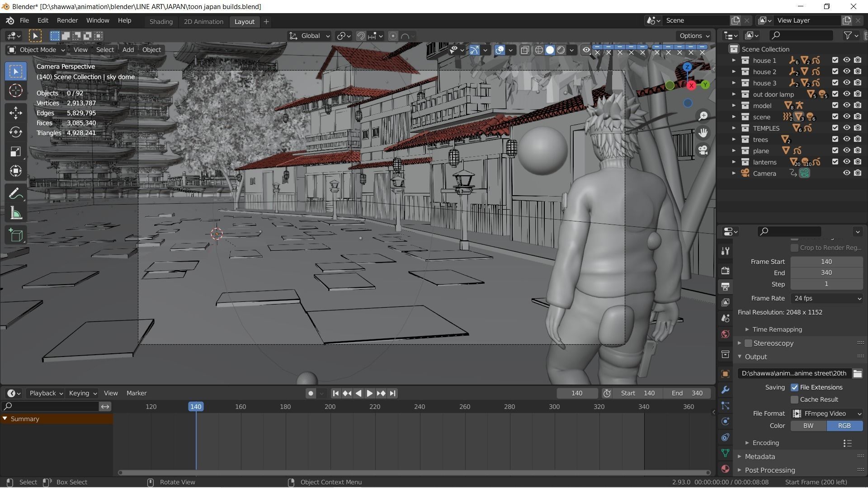The height and width of the screenshot is (488, 868).
Task: Expand the scene collection row
Action: [734, 117]
